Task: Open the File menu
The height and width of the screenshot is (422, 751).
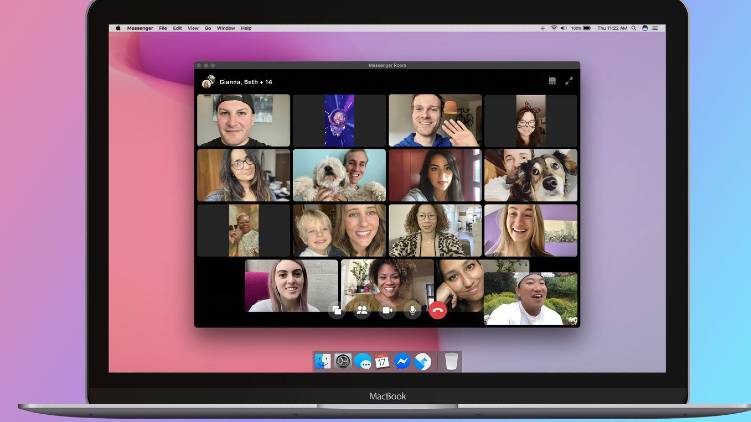Action: [163, 28]
